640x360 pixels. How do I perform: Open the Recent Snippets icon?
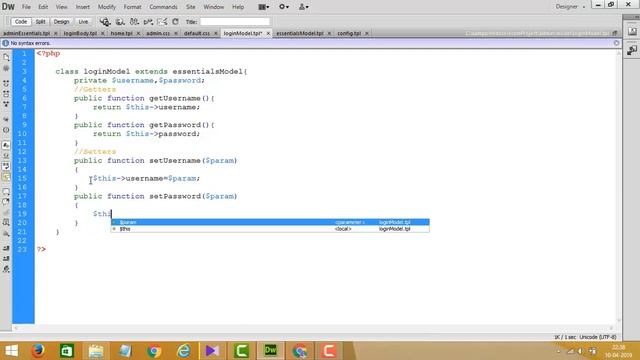click(6, 223)
